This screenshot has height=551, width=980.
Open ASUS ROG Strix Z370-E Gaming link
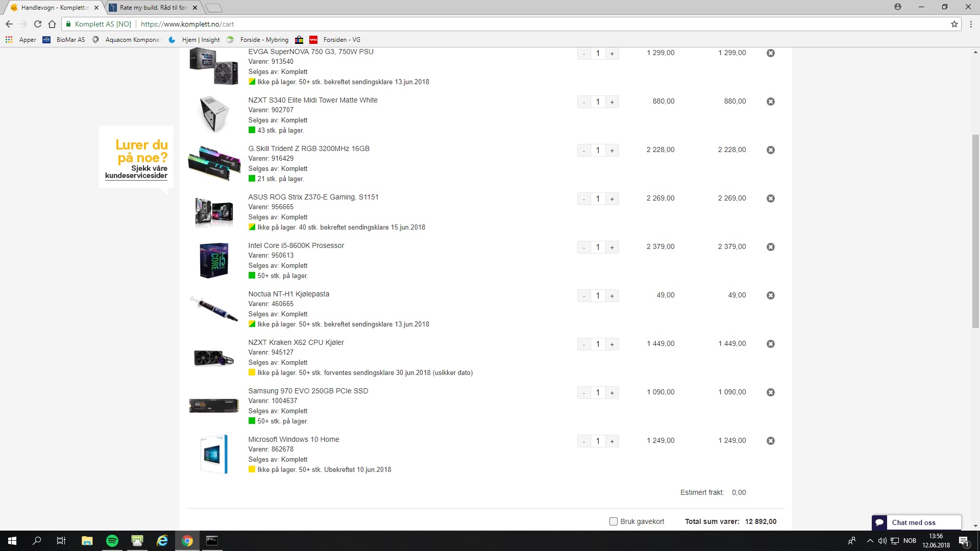coord(313,197)
